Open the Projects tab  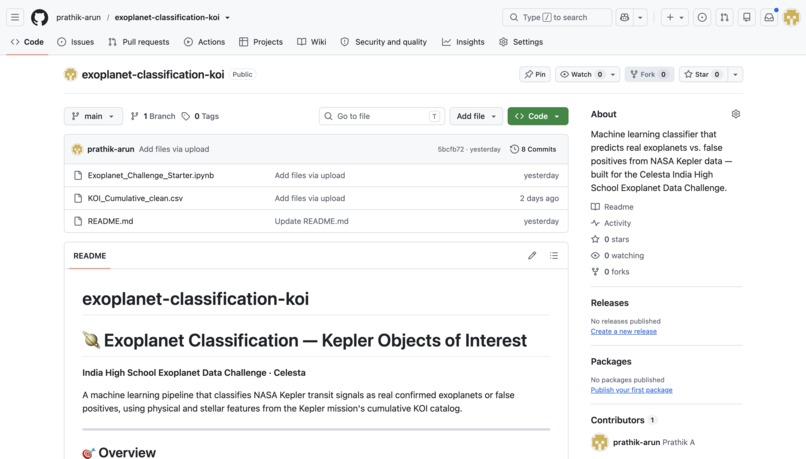[261, 42]
